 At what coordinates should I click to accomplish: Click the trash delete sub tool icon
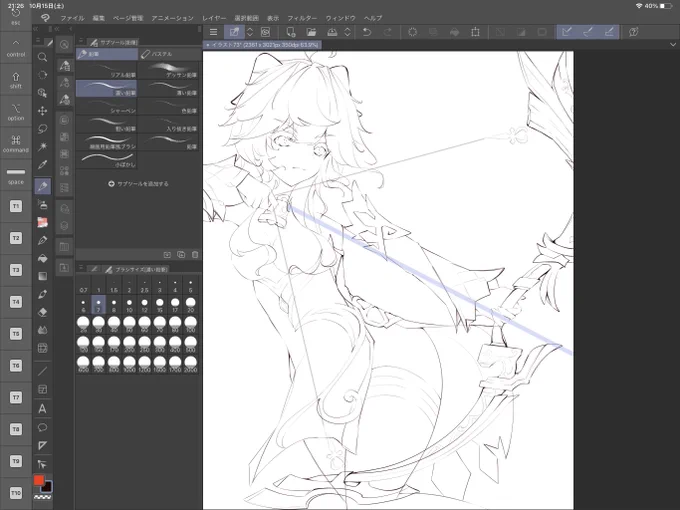[x=195, y=255]
